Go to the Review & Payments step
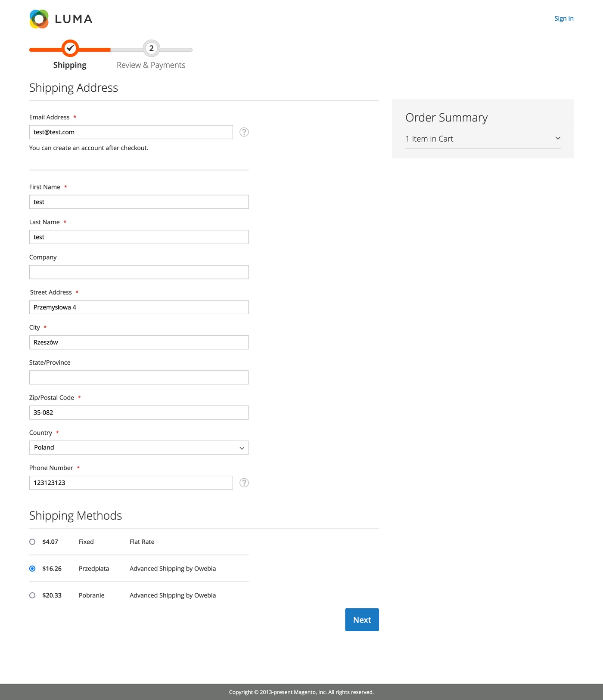Viewport: 603px width, 700px height. coord(151,65)
